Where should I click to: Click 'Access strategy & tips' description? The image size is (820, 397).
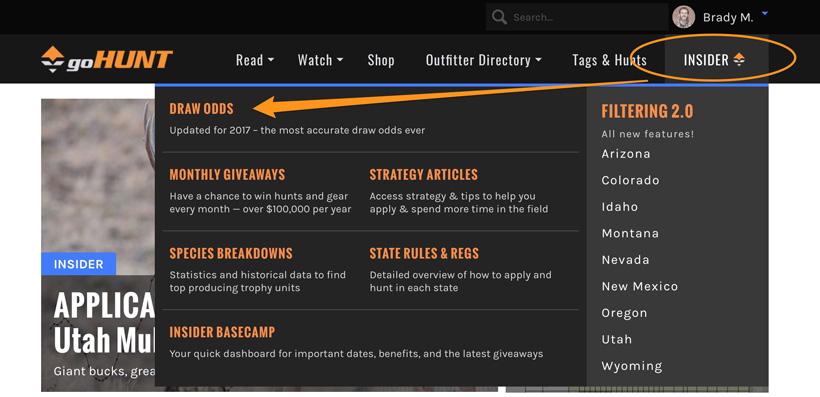point(459,202)
